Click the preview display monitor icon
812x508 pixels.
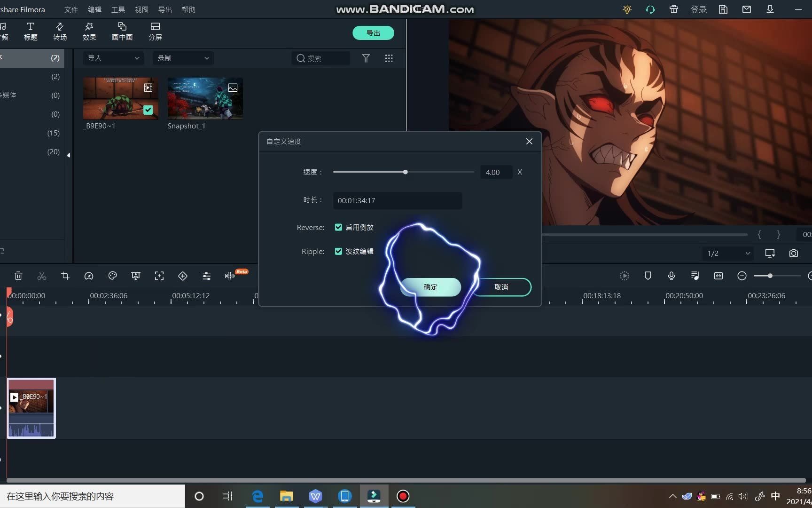point(770,253)
